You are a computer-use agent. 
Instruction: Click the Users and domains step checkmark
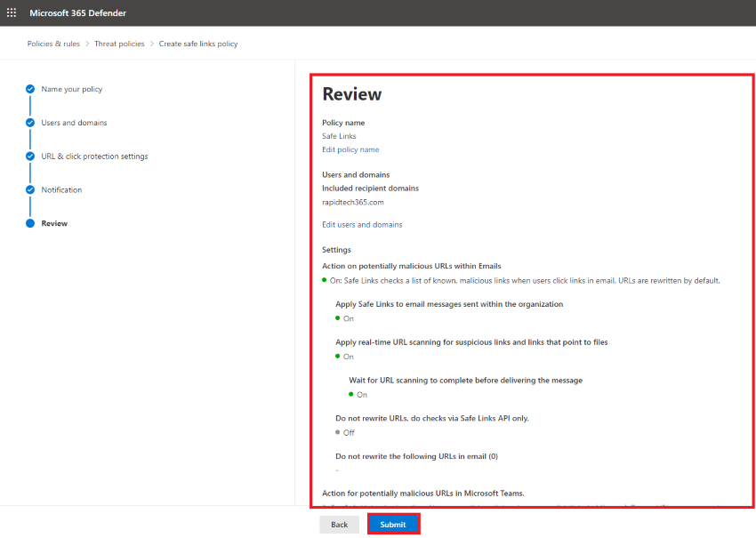[x=30, y=123]
